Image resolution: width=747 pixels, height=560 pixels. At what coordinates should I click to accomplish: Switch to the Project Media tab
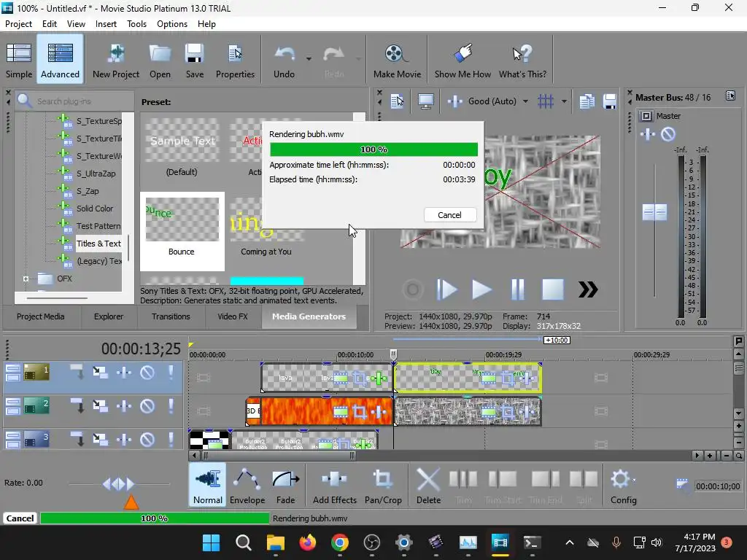coord(41,316)
